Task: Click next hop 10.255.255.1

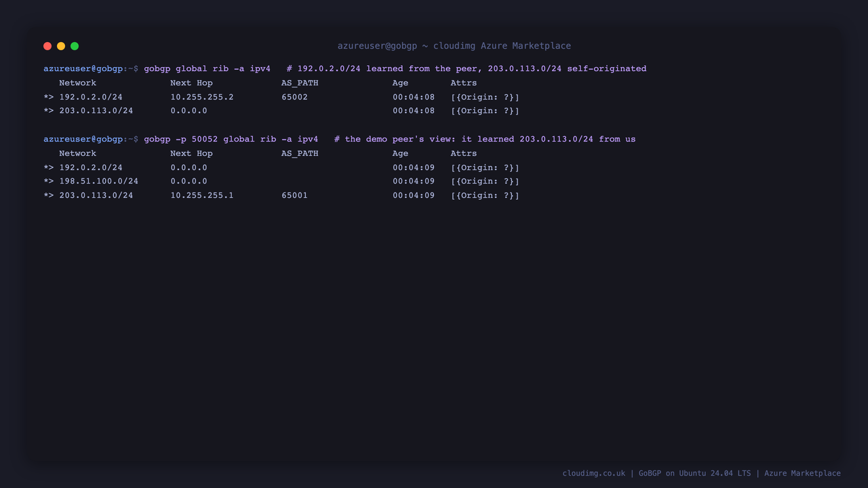Action: 202,195
